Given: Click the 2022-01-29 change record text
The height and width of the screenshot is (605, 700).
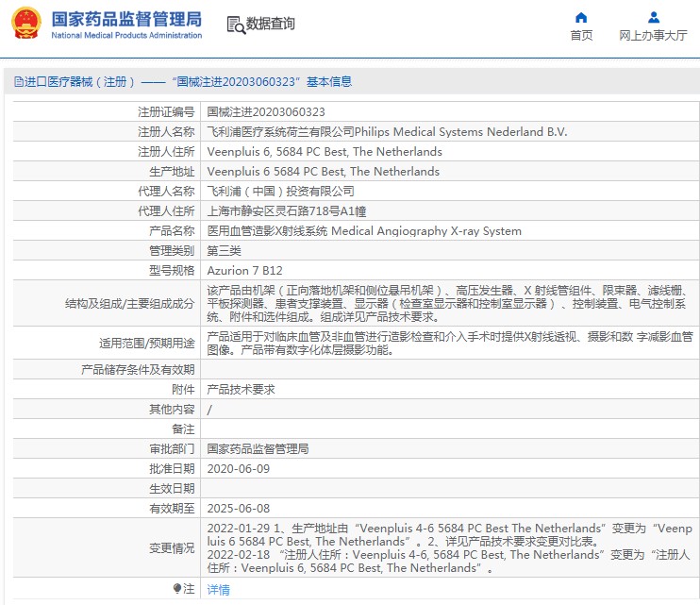Looking at the screenshot, I should pyautogui.click(x=450, y=535).
